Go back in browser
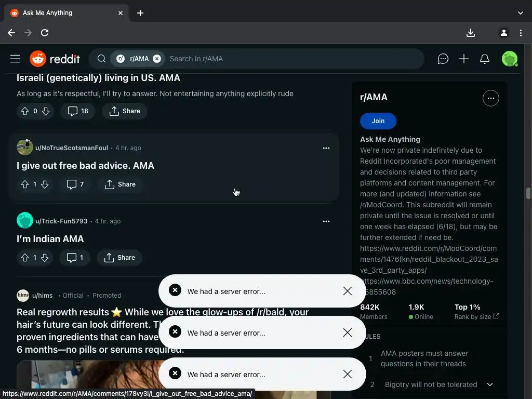This screenshot has width=532, height=399. tap(11, 33)
